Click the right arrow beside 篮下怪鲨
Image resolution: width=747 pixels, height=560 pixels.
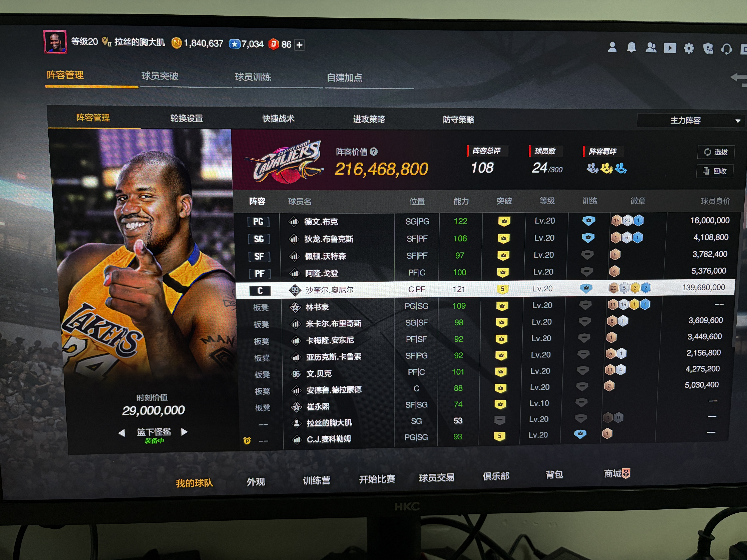184,432
